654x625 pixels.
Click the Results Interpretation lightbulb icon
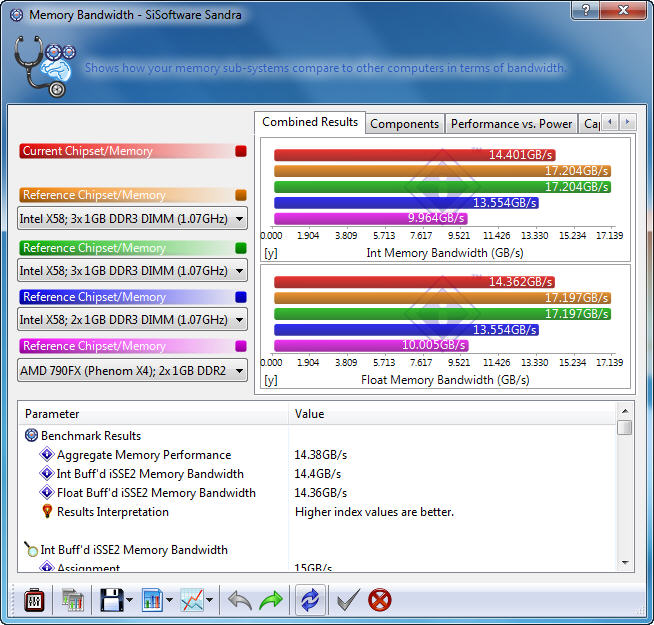tap(47, 512)
